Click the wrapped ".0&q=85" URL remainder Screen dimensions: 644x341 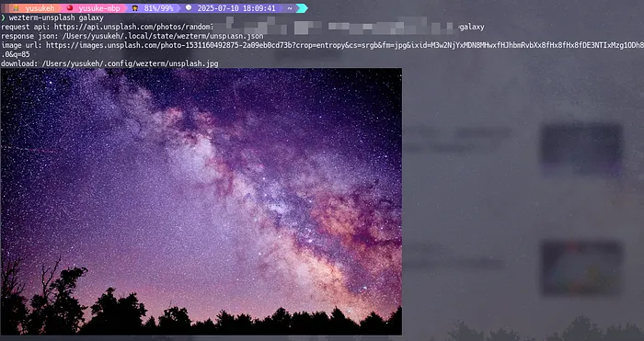[16, 54]
